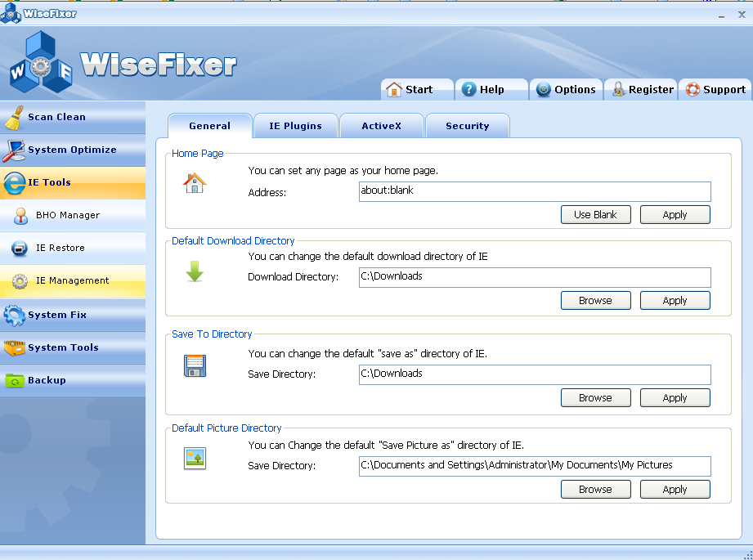Switch to the IE Plugins tab
Image resolution: width=753 pixels, height=560 pixels.
point(295,126)
